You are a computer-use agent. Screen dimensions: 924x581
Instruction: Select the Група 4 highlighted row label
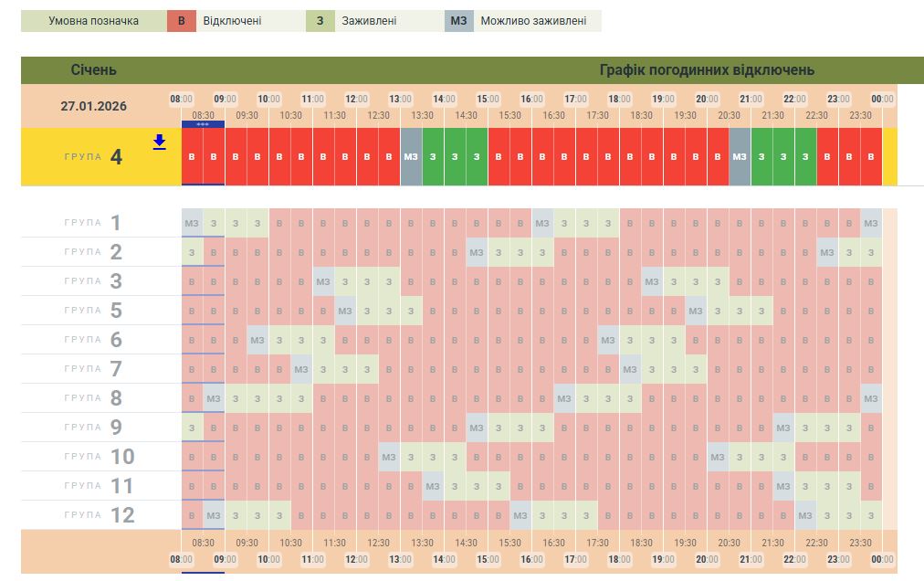coord(100,157)
